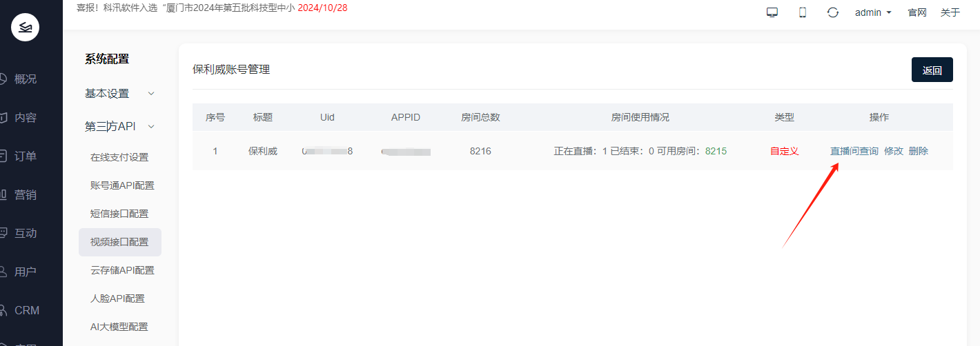Click the refresh cache icon in header
The height and width of the screenshot is (346, 980).
click(833, 12)
